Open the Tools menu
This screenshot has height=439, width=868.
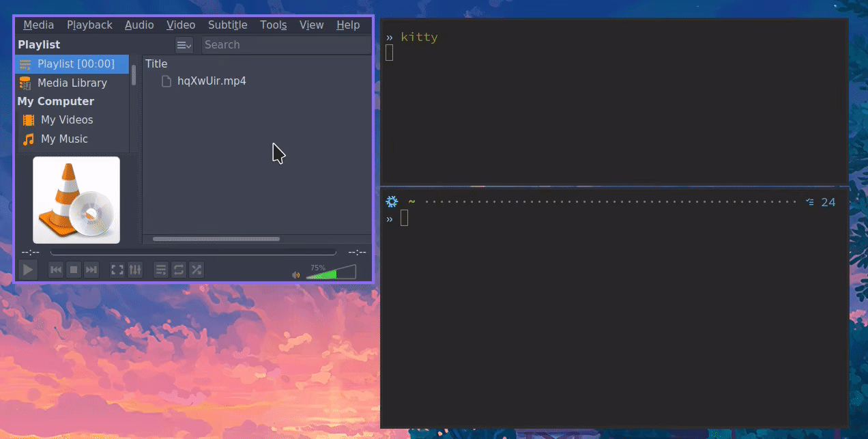pyautogui.click(x=274, y=25)
